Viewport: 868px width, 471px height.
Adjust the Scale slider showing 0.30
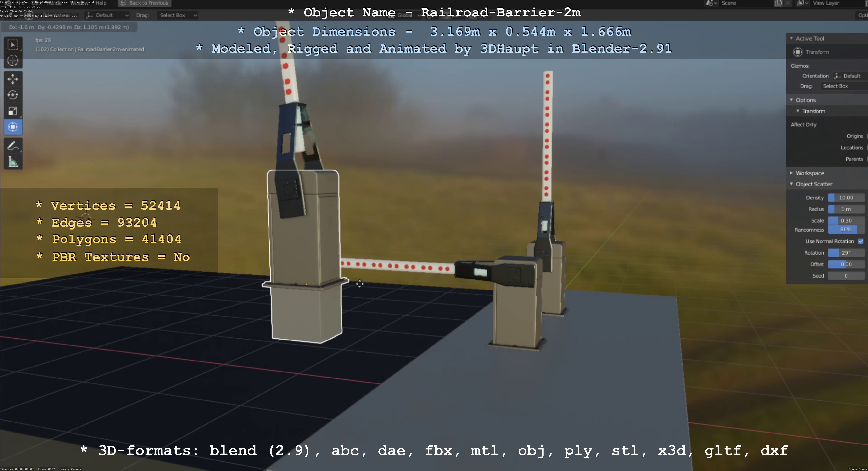click(x=846, y=220)
